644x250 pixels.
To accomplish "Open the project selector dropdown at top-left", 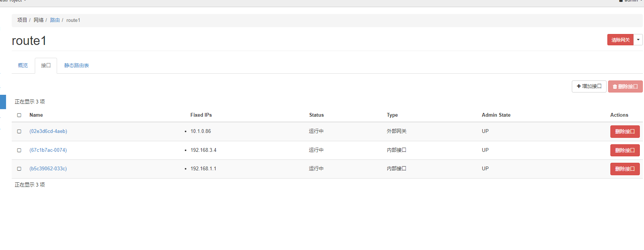I will coord(13,1).
